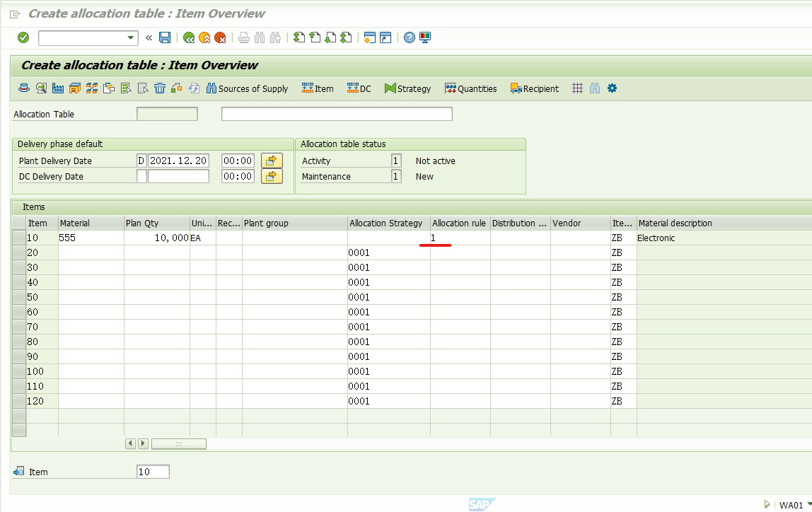Click the magnifier item details icon

click(41, 88)
